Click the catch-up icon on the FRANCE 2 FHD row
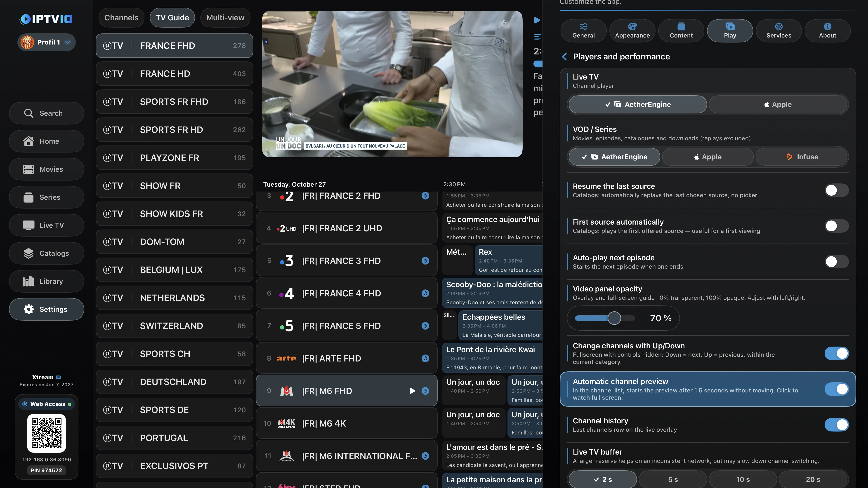Viewport: 868px width, 488px height. [x=425, y=196]
